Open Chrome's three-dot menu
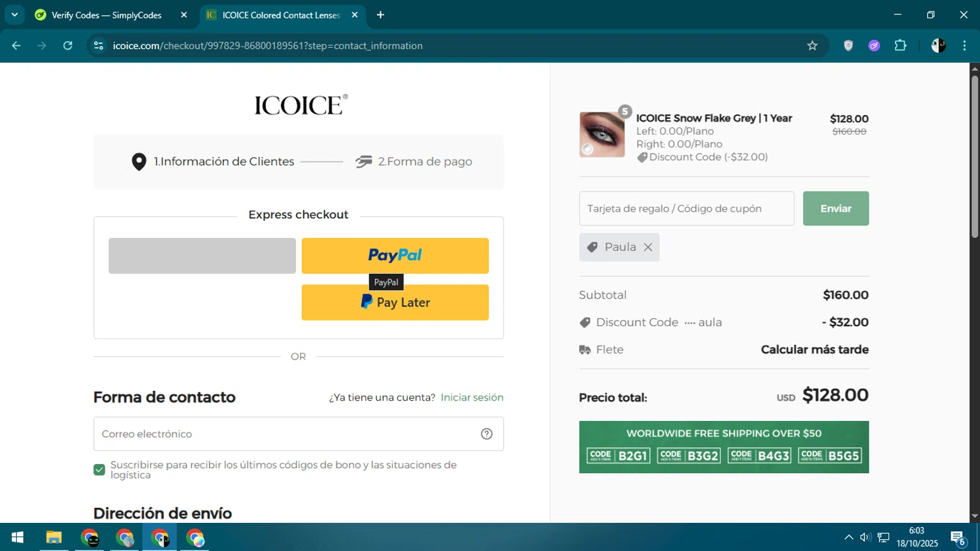980x551 pixels. point(964,46)
